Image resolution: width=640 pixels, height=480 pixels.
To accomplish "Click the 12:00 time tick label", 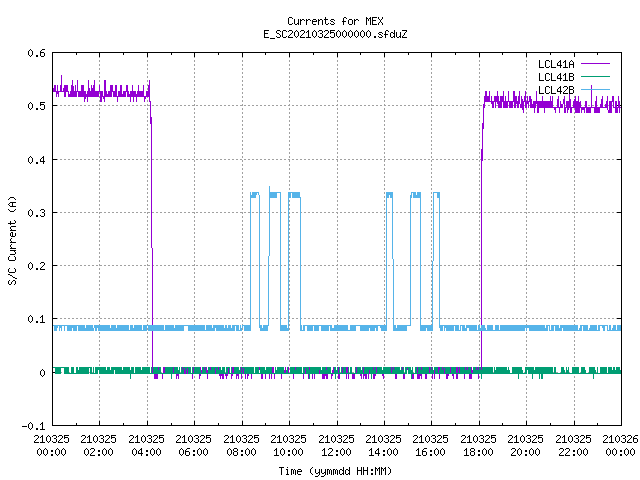I will pos(336,452).
